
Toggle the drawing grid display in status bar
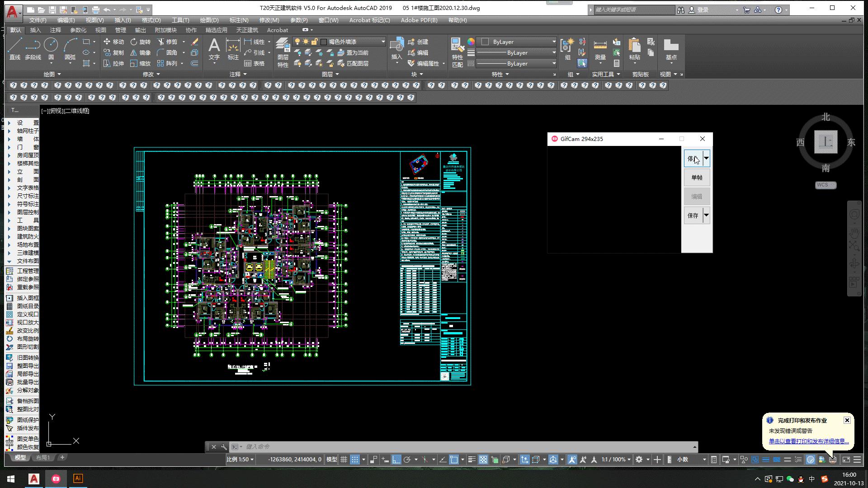pos(344,460)
